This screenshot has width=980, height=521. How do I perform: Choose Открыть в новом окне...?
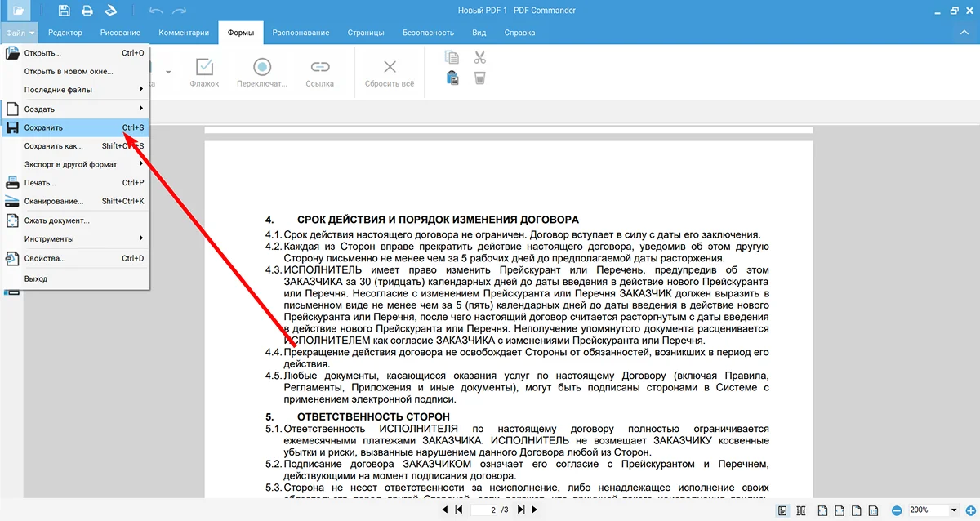coord(76,71)
